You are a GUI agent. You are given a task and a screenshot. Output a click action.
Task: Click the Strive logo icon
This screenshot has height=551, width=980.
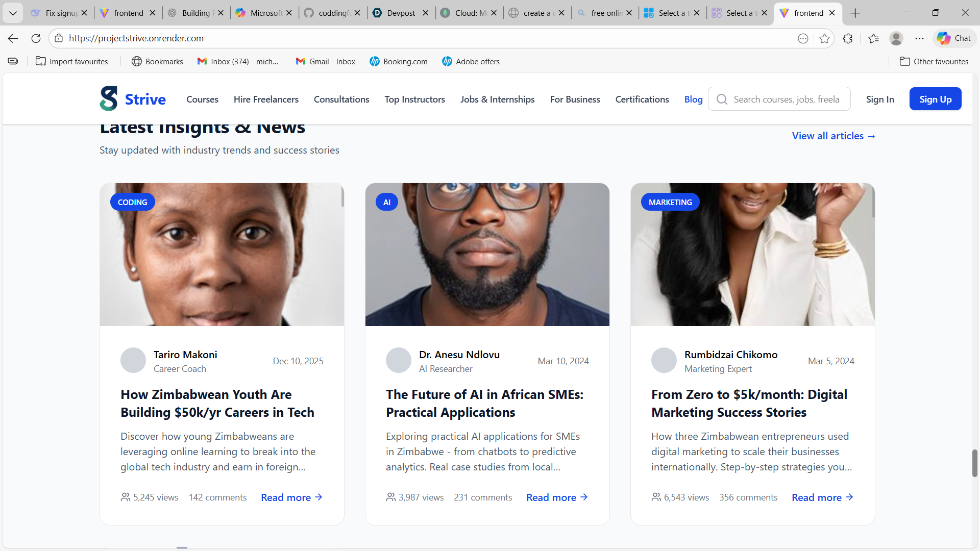pyautogui.click(x=109, y=99)
